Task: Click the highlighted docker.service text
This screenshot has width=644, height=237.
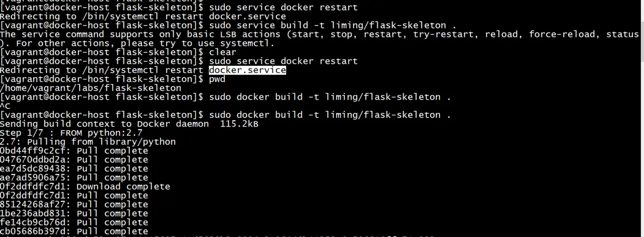Action: point(247,70)
